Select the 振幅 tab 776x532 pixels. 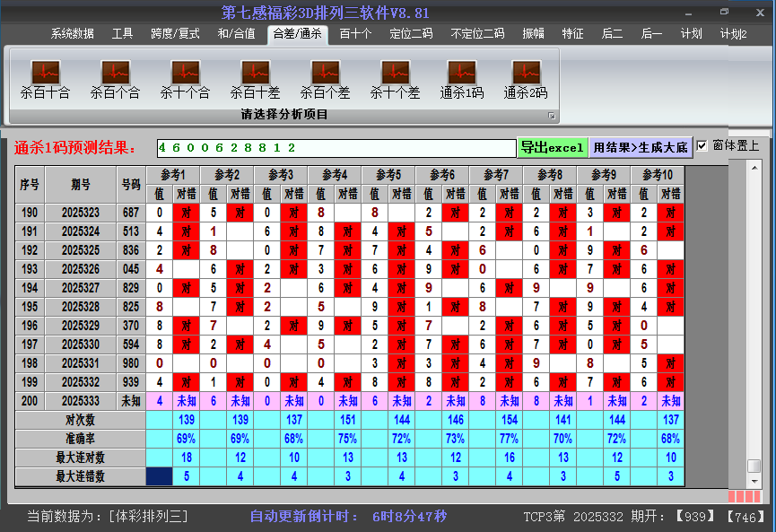tap(533, 34)
